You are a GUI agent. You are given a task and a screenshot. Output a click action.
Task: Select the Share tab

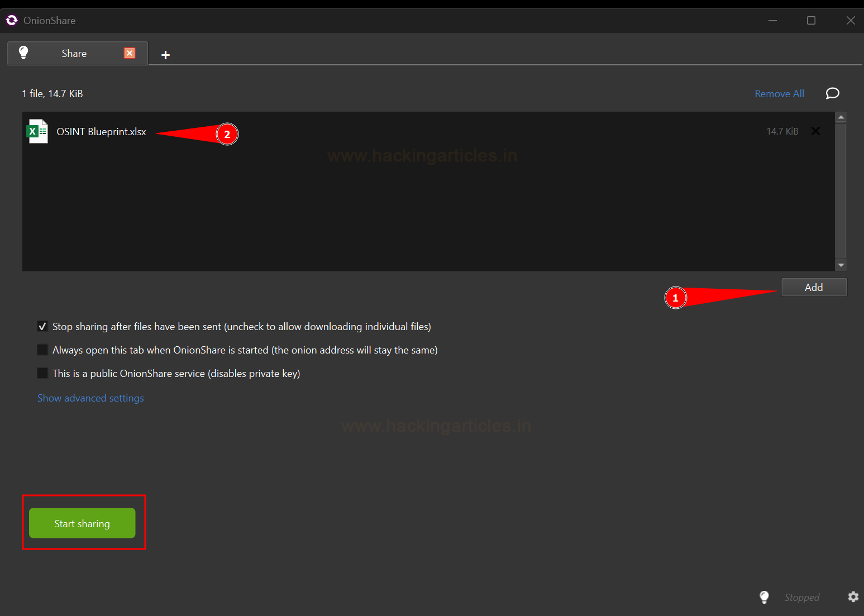click(78, 53)
